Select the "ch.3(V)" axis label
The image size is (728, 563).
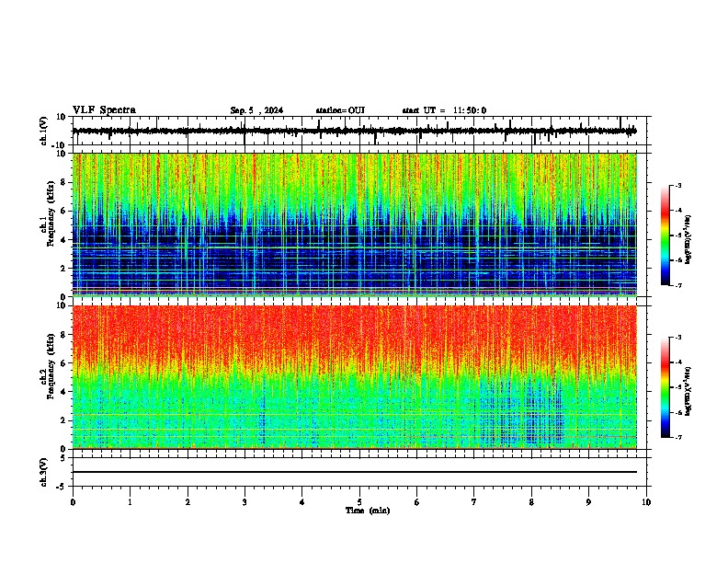pyautogui.click(x=43, y=472)
